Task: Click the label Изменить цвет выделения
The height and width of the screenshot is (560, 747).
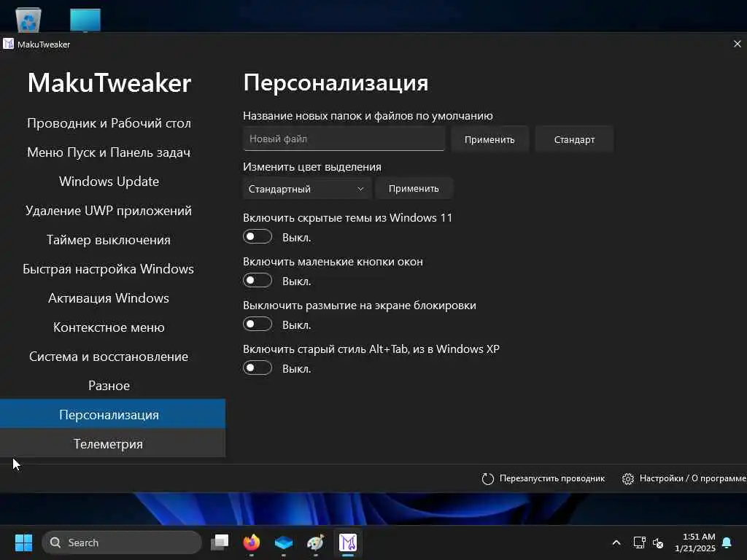Action: tap(312, 167)
